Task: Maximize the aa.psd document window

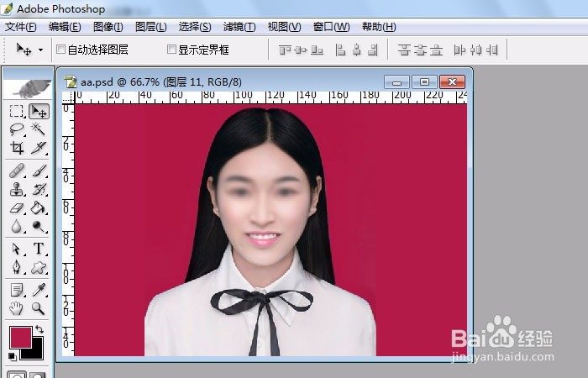Action: pos(424,81)
